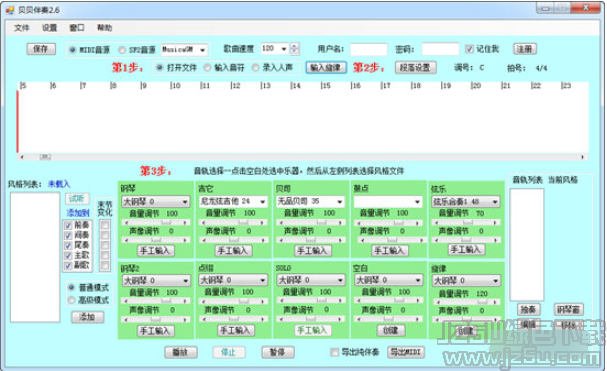The width and height of the screenshot is (607, 371).
Task: Expand the 弦乐 instrument dropdown
Action: tap(495, 202)
